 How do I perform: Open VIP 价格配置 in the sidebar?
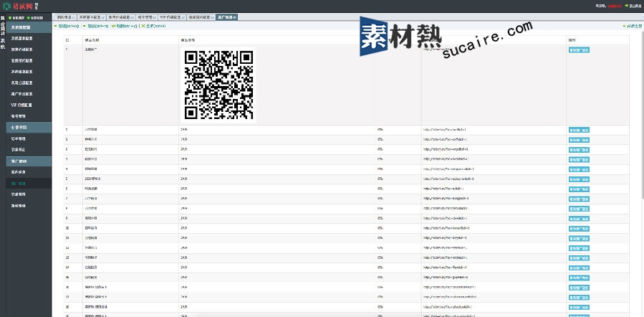29,105
